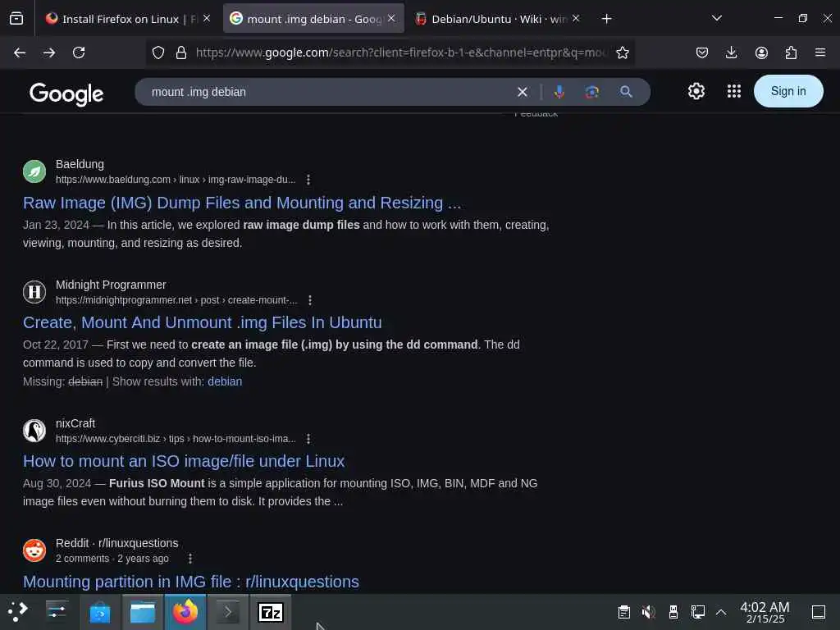The width and height of the screenshot is (840, 630).
Task: Click Reddit site favicon
Action: click(34, 550)
